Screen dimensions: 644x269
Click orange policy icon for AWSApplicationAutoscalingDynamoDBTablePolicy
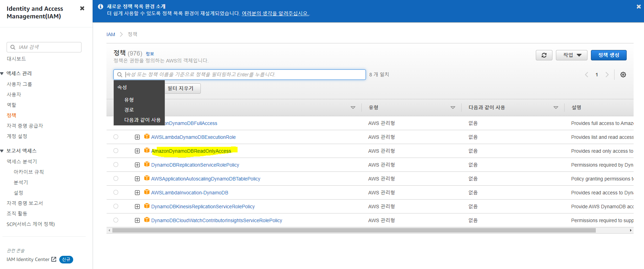tap(147, 178)
